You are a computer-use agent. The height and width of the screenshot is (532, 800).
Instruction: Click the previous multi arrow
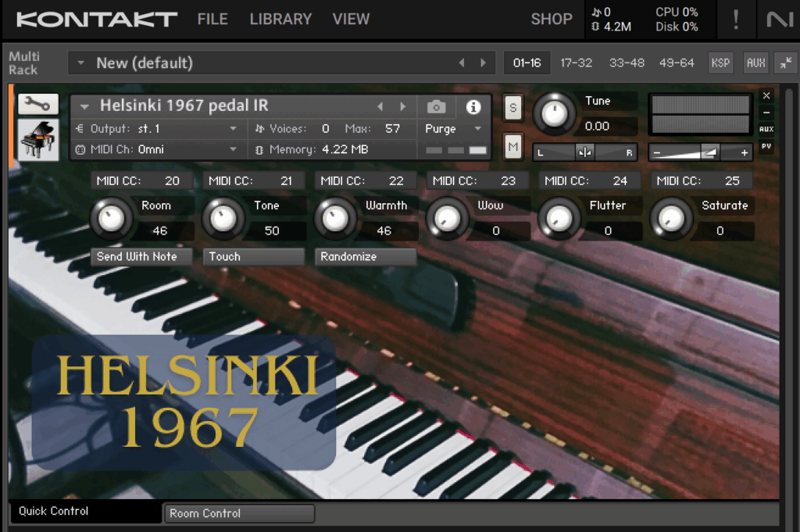click(461, 63)
